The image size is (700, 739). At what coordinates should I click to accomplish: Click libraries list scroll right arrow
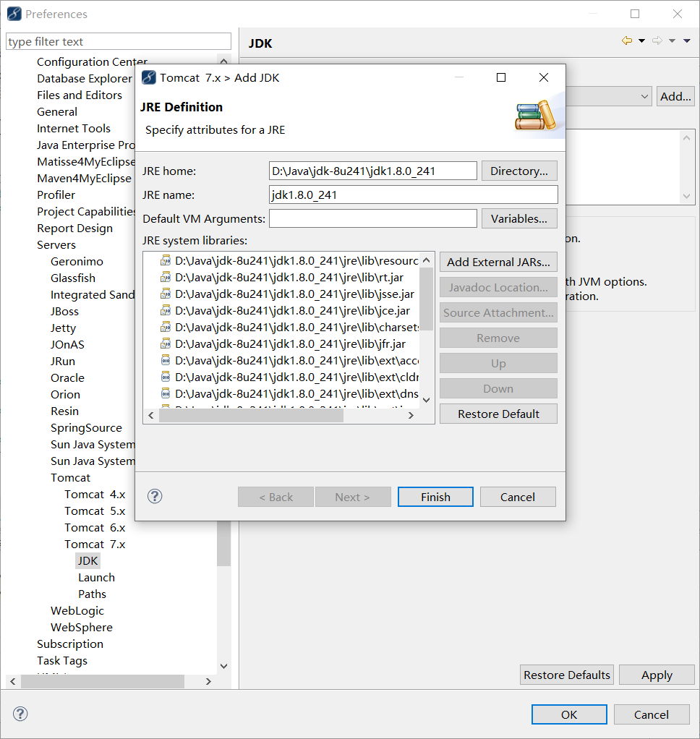click(411, 415)
